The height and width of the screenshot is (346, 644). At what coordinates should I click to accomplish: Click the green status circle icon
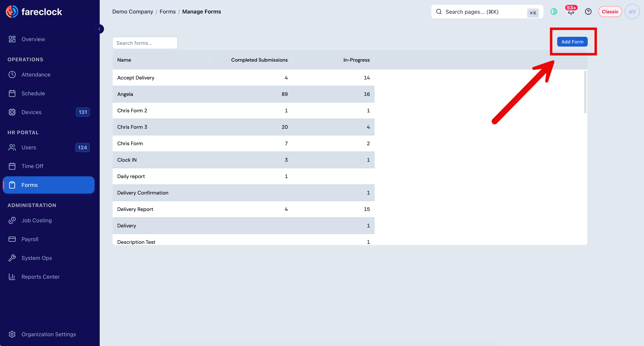[x=554, y=12]
